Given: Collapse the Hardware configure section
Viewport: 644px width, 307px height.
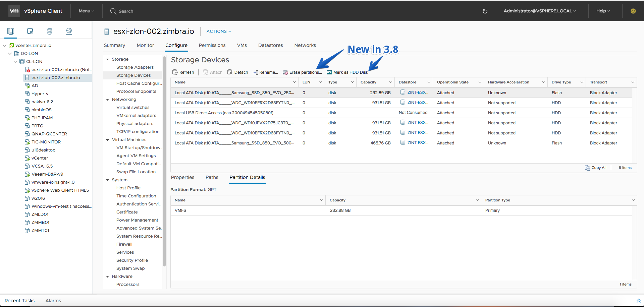Looking at the screenshot, I should click(108, 277).
